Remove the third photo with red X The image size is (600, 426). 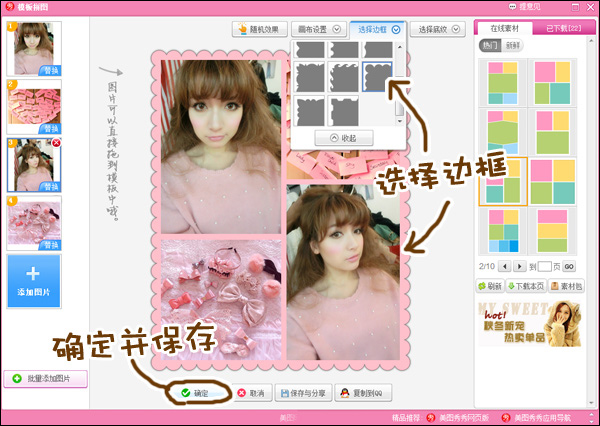click(x=57, y=143)
